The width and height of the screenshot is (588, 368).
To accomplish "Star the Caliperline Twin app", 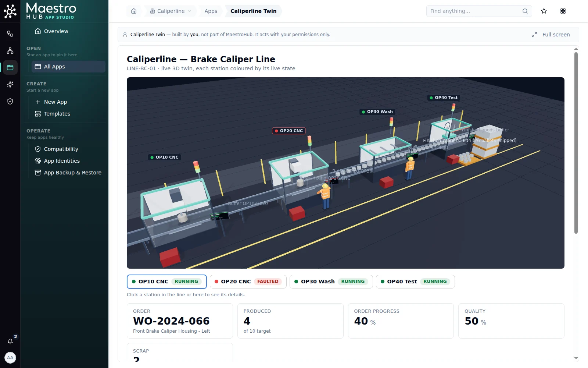I will [x=544, y=11].
